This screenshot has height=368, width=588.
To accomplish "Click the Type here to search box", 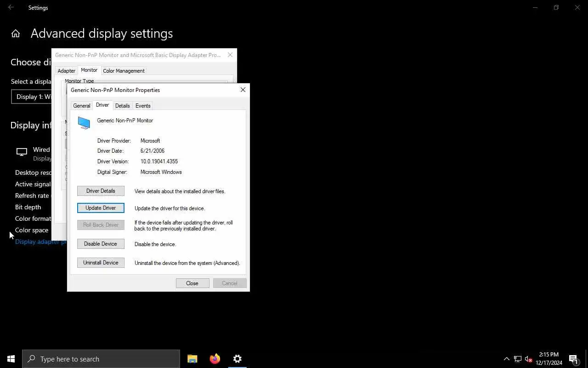I will (101, 359).
